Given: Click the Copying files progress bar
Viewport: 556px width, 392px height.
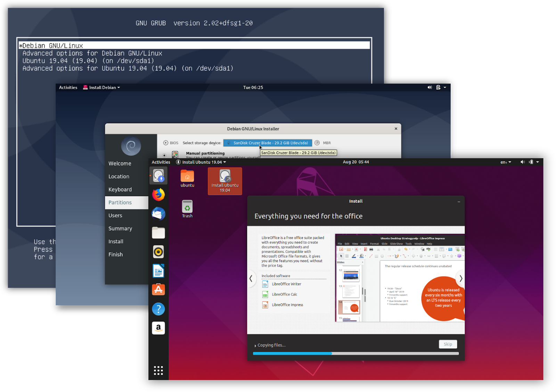Looking at the screenshot, I should tap(355, 353).
